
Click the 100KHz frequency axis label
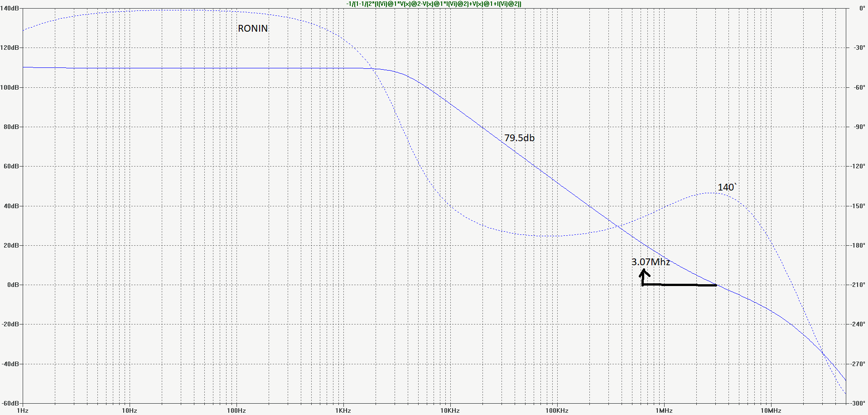pos(557,410)
